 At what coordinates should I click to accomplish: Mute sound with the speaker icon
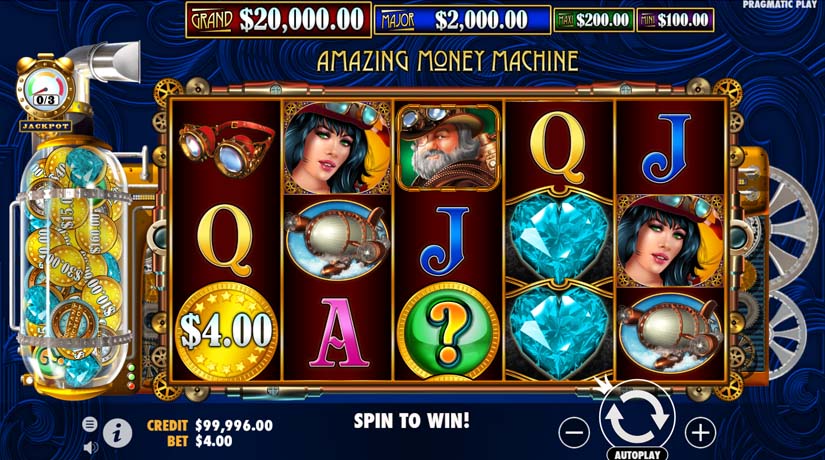90,447
